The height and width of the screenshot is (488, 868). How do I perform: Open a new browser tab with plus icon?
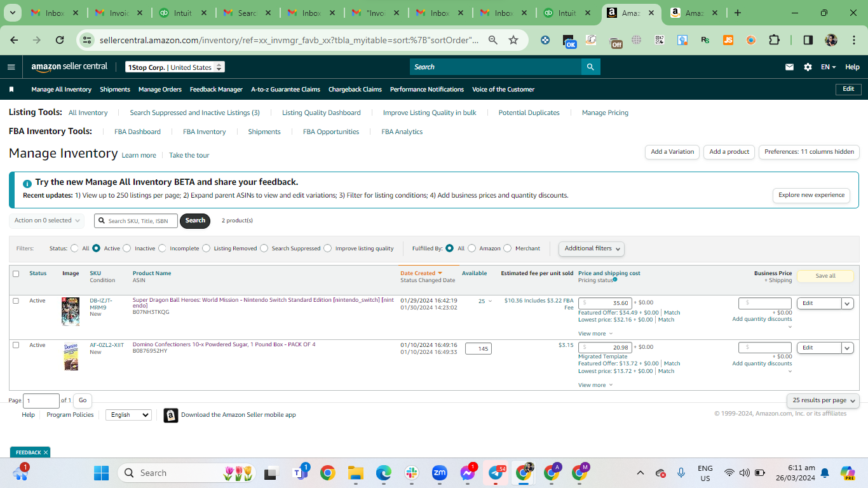[737, 13]
